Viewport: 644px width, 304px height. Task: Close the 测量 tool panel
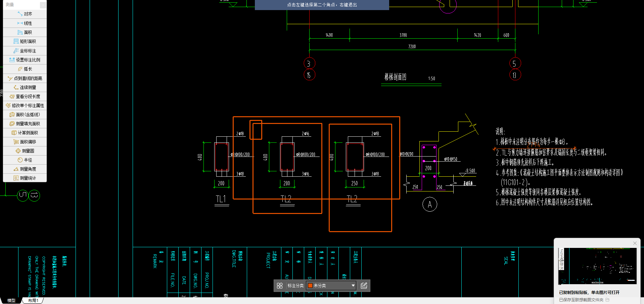point(43,5)
